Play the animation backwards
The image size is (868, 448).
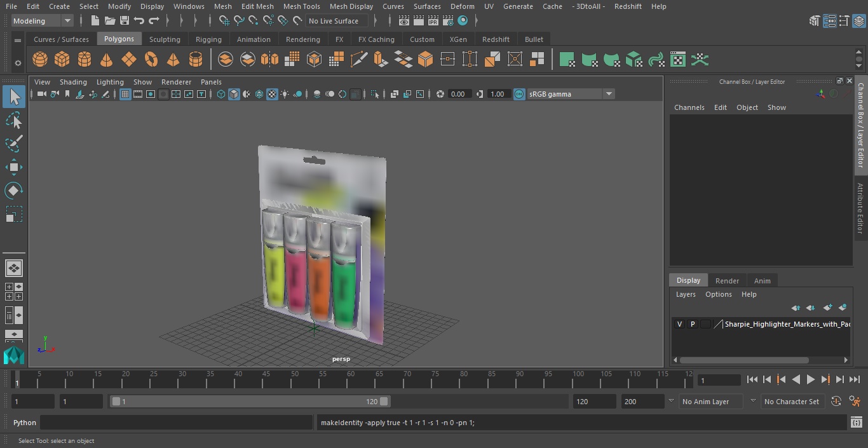[796, 380]
